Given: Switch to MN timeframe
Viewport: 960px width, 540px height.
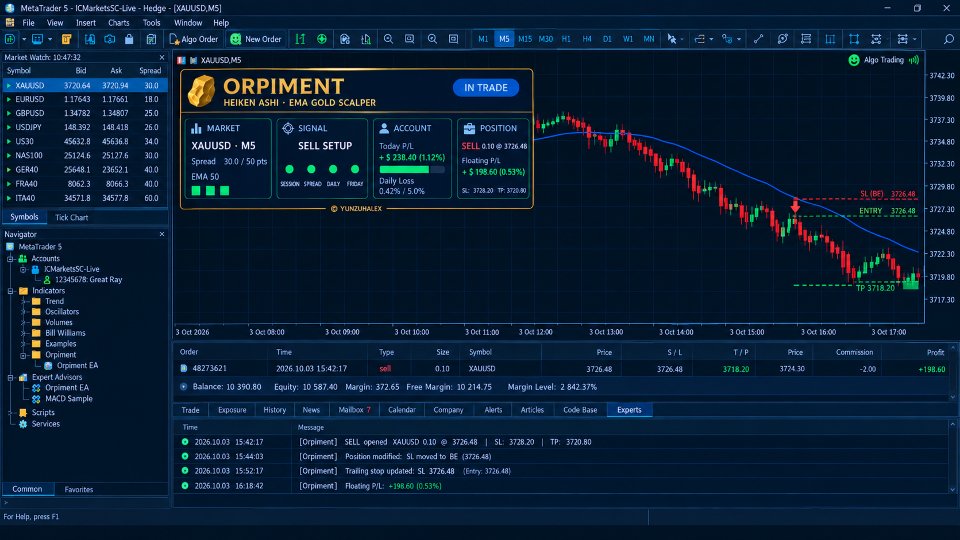Looking at the screenshot, I should tap(649, 39).
